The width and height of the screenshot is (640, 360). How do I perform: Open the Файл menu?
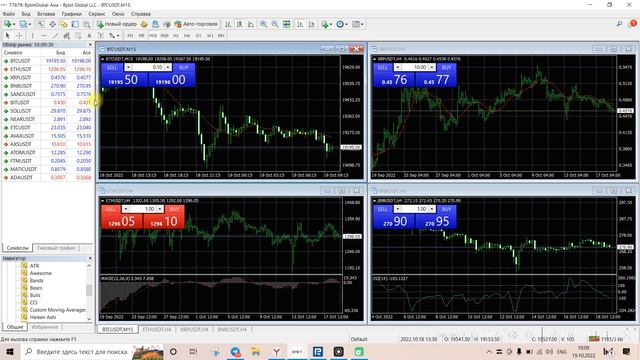[x=8, y=14]
